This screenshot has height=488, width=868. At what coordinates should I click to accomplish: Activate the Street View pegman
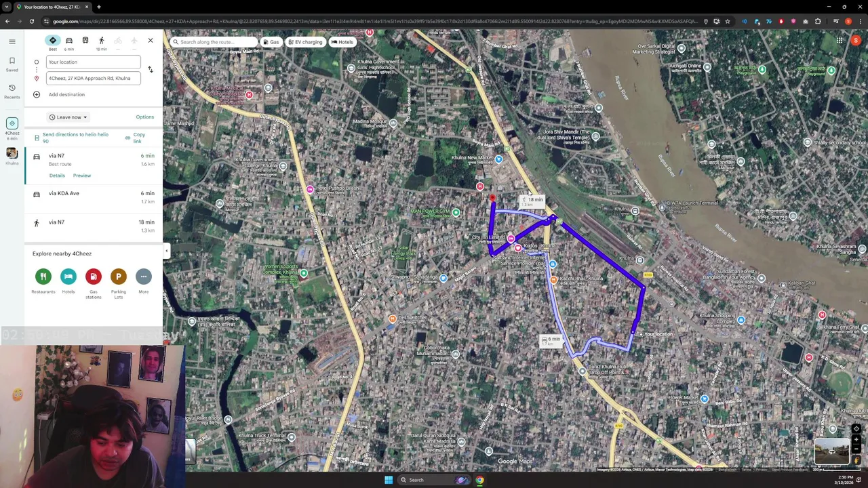click(x=856, y=460)
